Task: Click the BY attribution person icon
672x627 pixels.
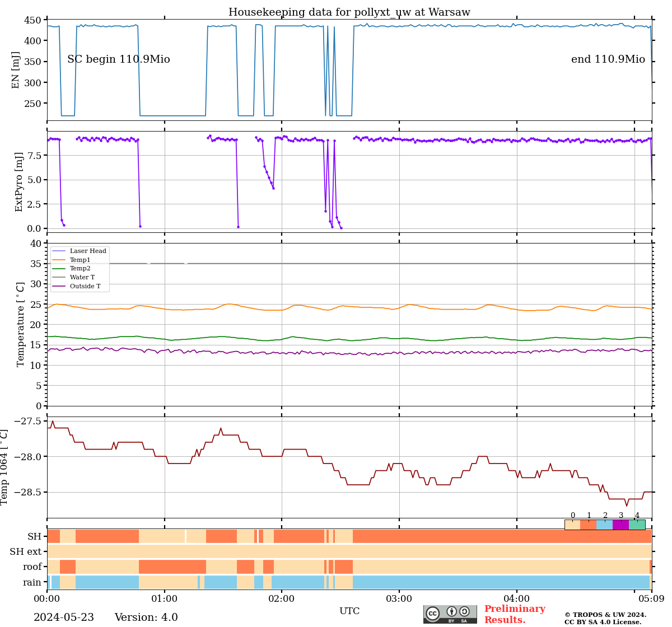Action: (x=451, y=611)
